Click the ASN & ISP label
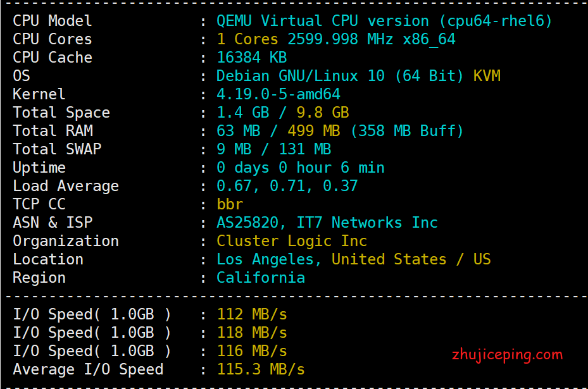Image resolution: width=588 pixels, height=389 pixels. (53, 223)
